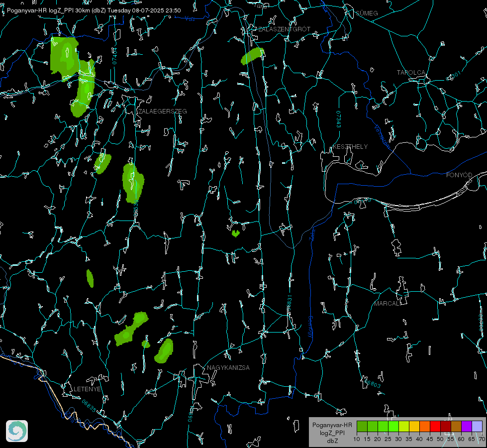Click the radar title with date 08-07-2025 23:50
The height and width of the screenshot is (448, 487).
pyautogui.click(x=94, y=10)
